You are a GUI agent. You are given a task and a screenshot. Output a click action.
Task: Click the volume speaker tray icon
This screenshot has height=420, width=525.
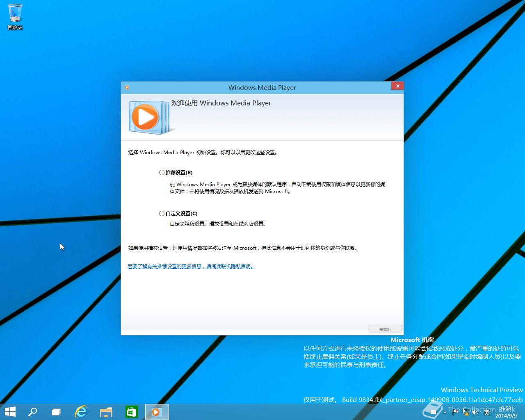coord(475,412)
